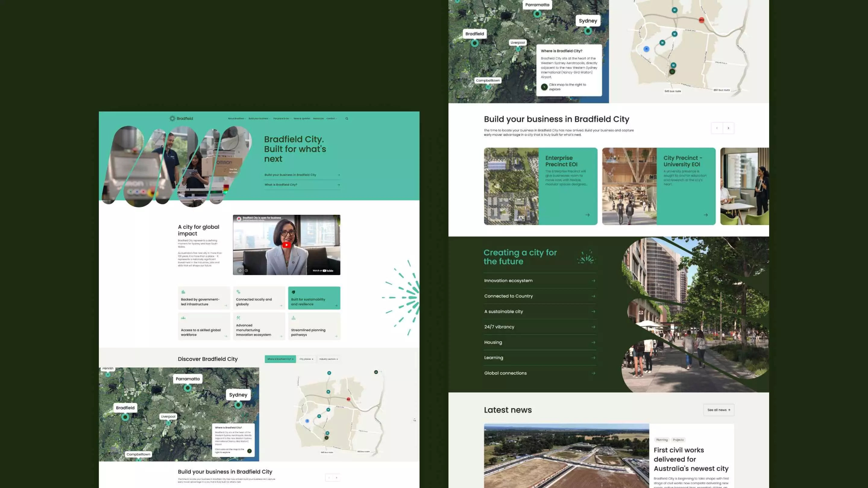This screenshot has width=868, height=488.
Task: Switch to Industry sectors map tab
Action: pos(328,359)
